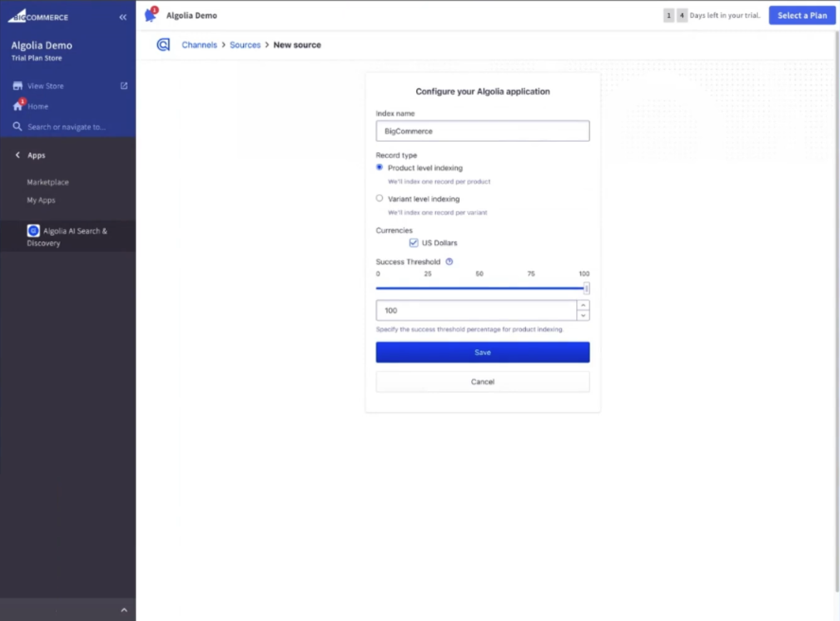840x621 pixels.
Task: Open Sources breadcrumb link
Action: pos(245,45)
